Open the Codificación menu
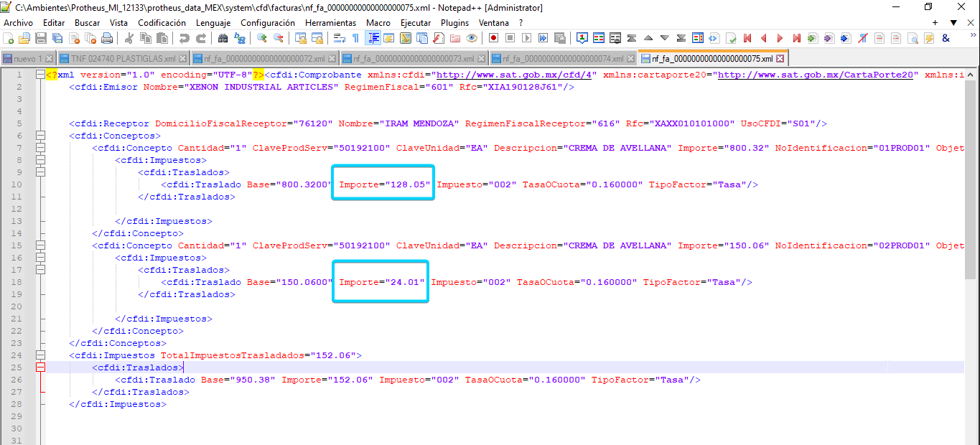This screenshot has height=445, width=980. point(162,22)
